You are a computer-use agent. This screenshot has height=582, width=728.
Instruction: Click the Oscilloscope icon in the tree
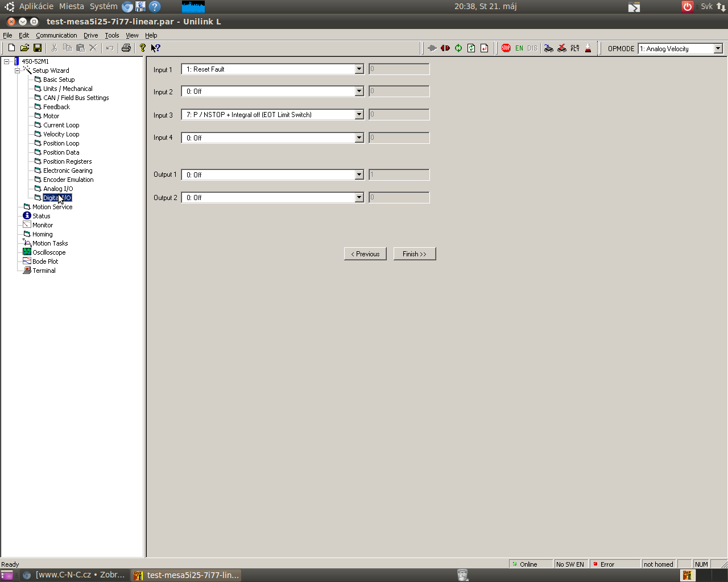tap(27, 252)
